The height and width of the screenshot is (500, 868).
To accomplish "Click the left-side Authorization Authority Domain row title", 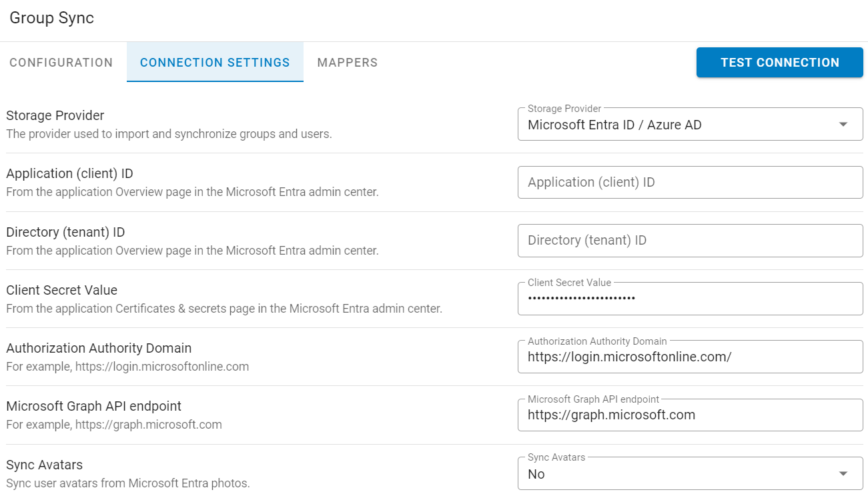I will coord(99,348).
